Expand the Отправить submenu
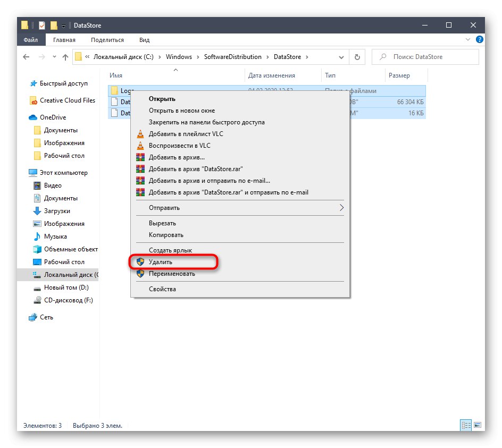Screen dimensions: 502x448 240,208
